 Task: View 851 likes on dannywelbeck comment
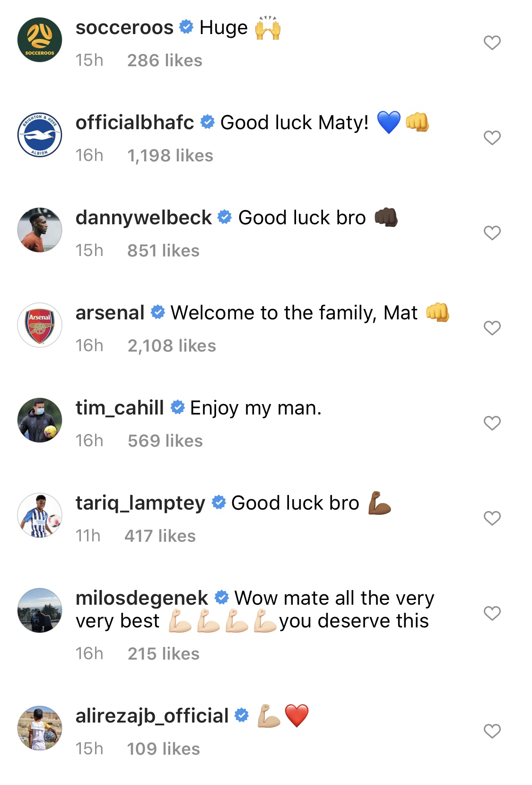coord(163,251)
